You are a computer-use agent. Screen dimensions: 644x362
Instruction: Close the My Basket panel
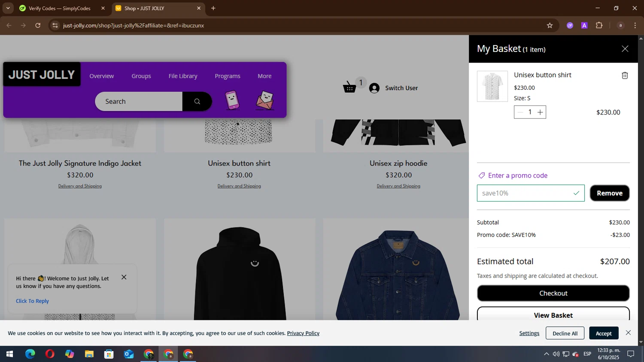tap(625, 49)
